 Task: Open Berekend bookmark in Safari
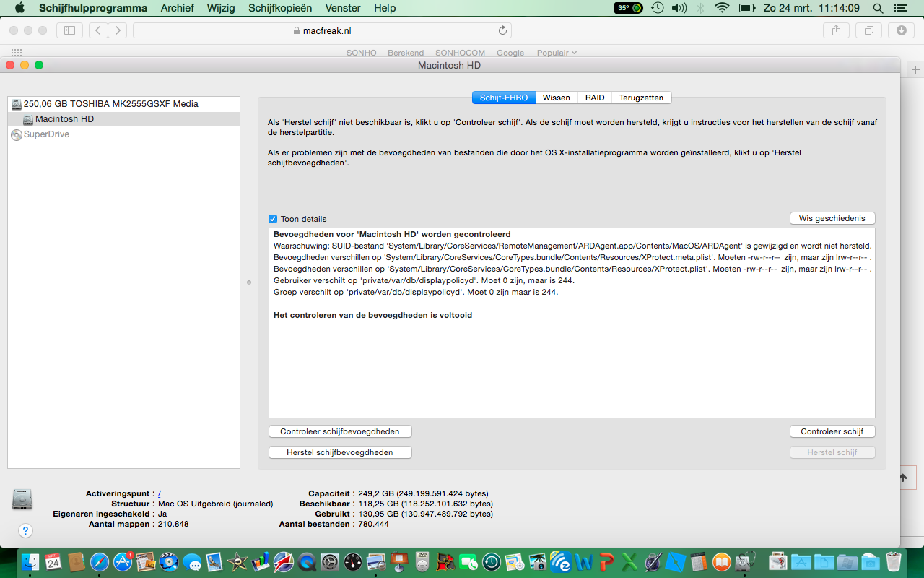coord(406,53)
